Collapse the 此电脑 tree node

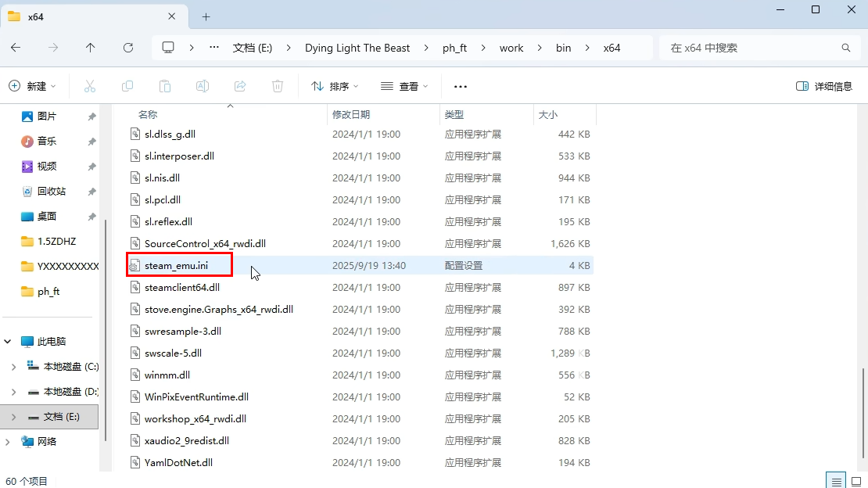tap(8, 342)
